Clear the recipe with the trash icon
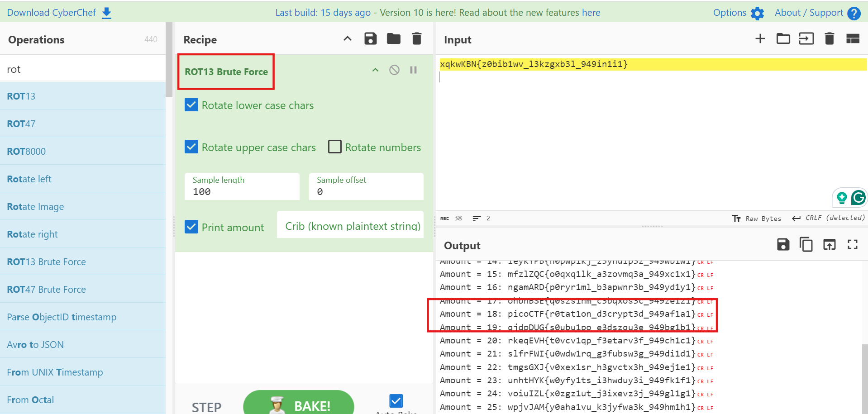The height and width of the screenshot is (414, 868). point(417,39)
